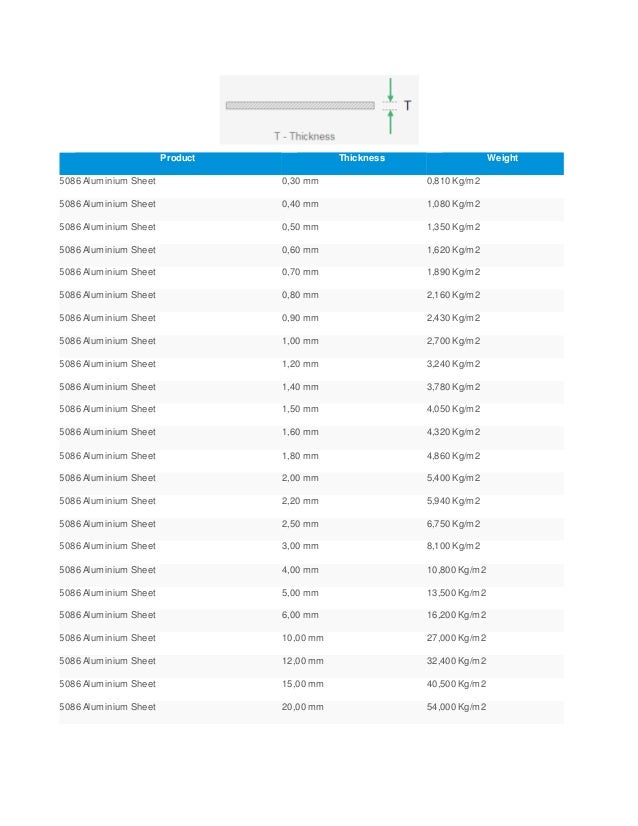Viewport: 638px width, 826px height.
Task: Click product name in the 0,30 mm row
Action: coord(107,181)
